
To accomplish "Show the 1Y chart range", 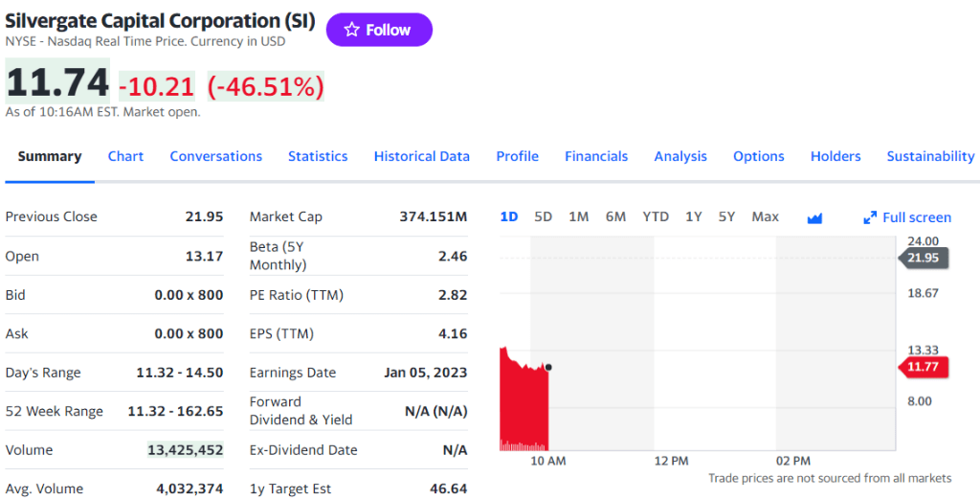I will (x=693, y=217).
